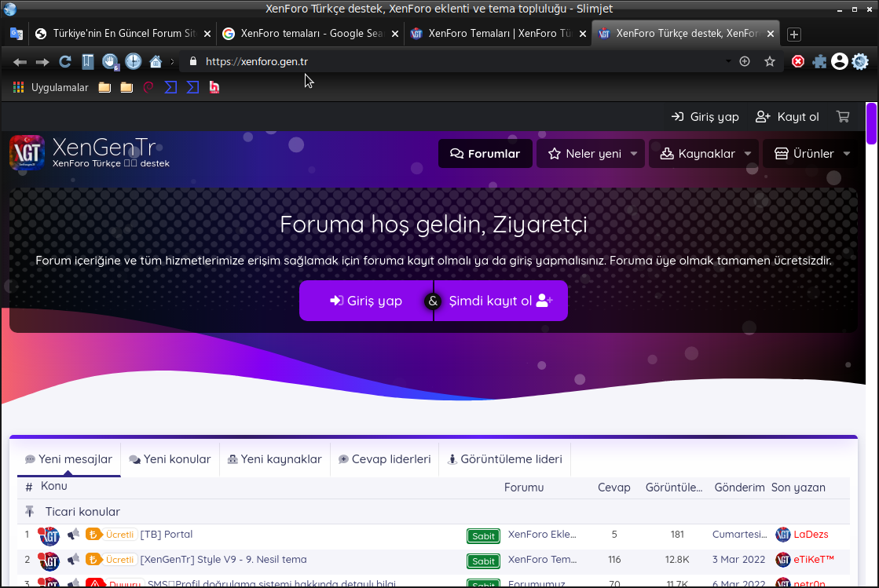Expand the address bar dropdown arrow
The height and width of the screenshot is (588, 879).
pos(728,61)
